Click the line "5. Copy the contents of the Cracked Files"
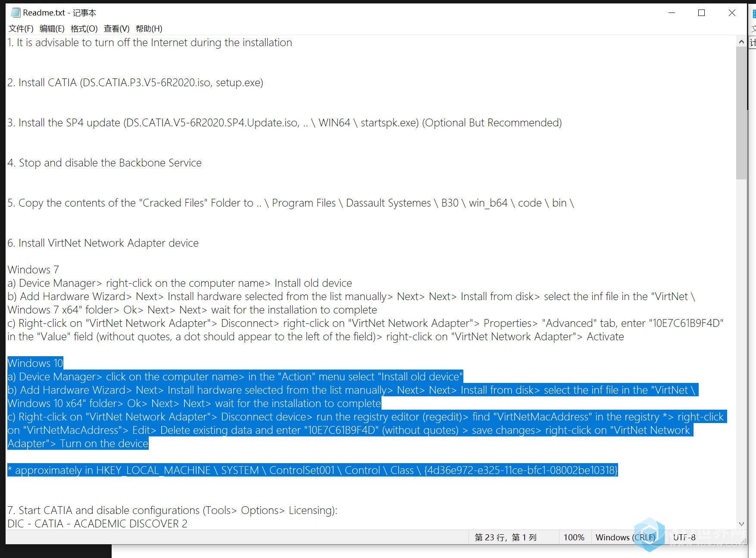Screen dimensions: 756x558 point(291,203)
